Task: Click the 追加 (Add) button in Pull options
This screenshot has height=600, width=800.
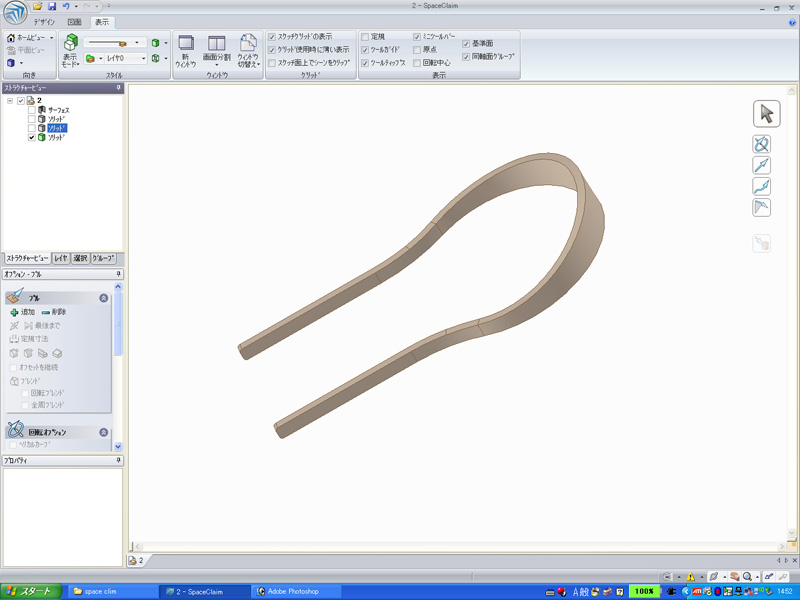Action: [x=22, y=312]
